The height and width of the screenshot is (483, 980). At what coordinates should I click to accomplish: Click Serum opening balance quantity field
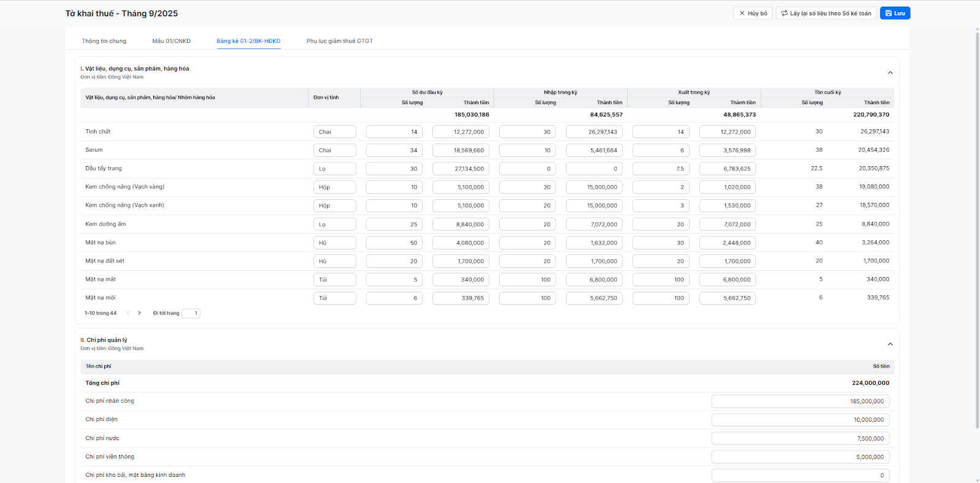point(394,150)
